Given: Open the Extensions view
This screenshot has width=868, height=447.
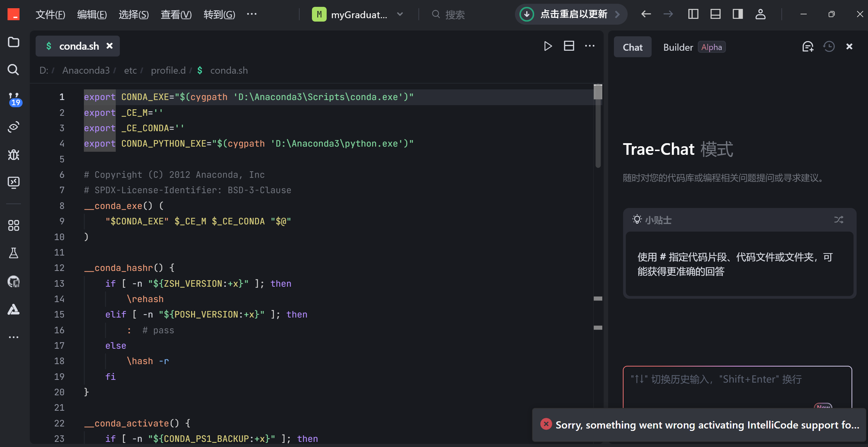Looking at the screenshot, I should click(14, 225).
